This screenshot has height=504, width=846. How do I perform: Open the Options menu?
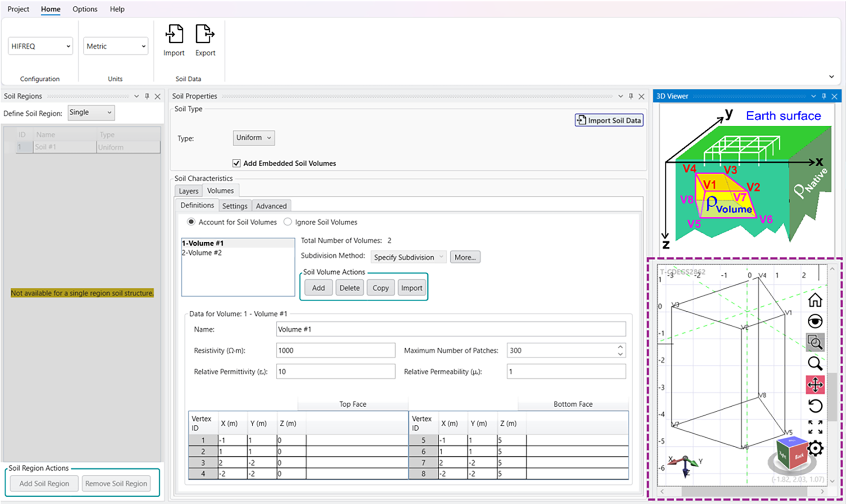pyautogui.click(x=85, y=9)
